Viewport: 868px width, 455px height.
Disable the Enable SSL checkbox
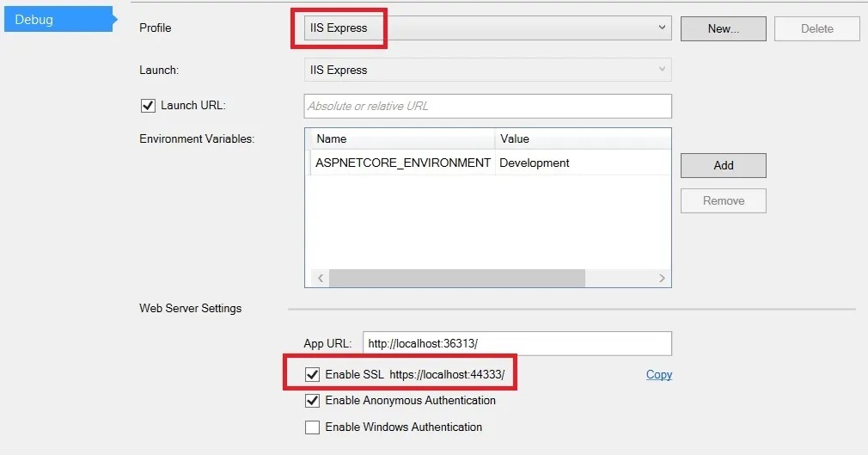(312, 375)
